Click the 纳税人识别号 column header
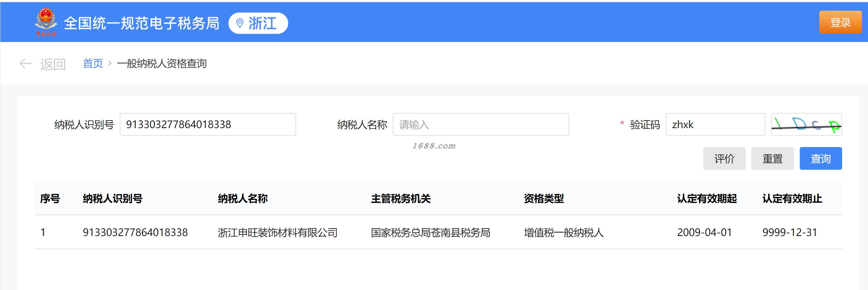Viewport: 868px width, 290px height. pyautogui.click(x=112, y=198)
